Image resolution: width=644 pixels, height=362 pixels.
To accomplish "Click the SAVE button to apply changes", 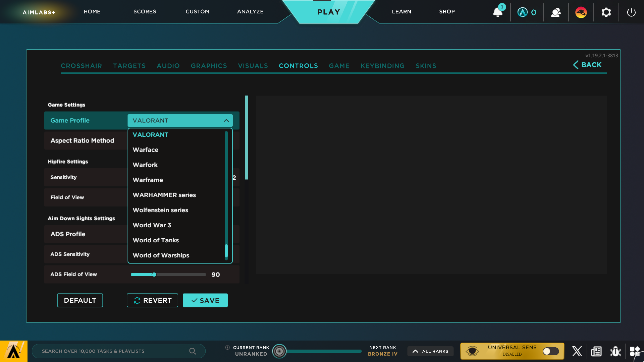I will [x=205, y=301].
